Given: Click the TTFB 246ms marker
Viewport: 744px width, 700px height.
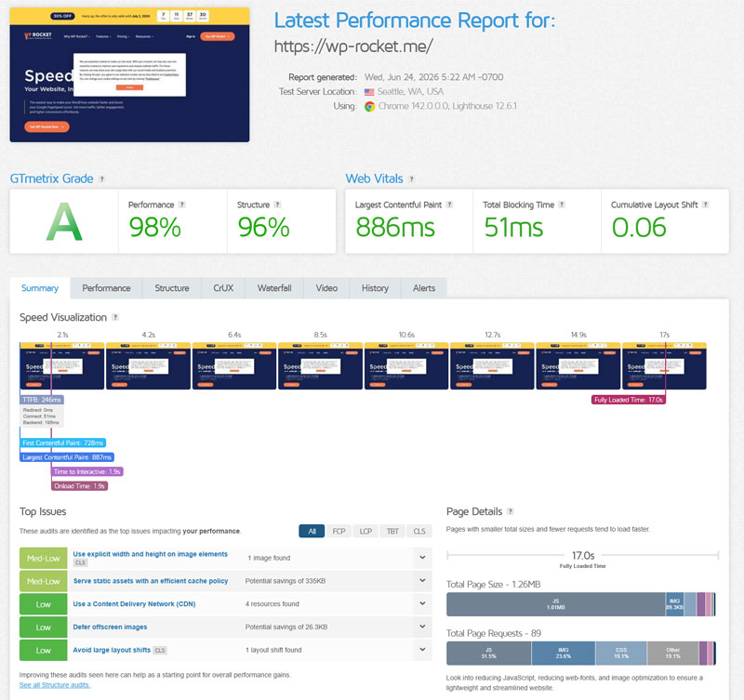Looking at the screenshot, I should click(42, 400).
